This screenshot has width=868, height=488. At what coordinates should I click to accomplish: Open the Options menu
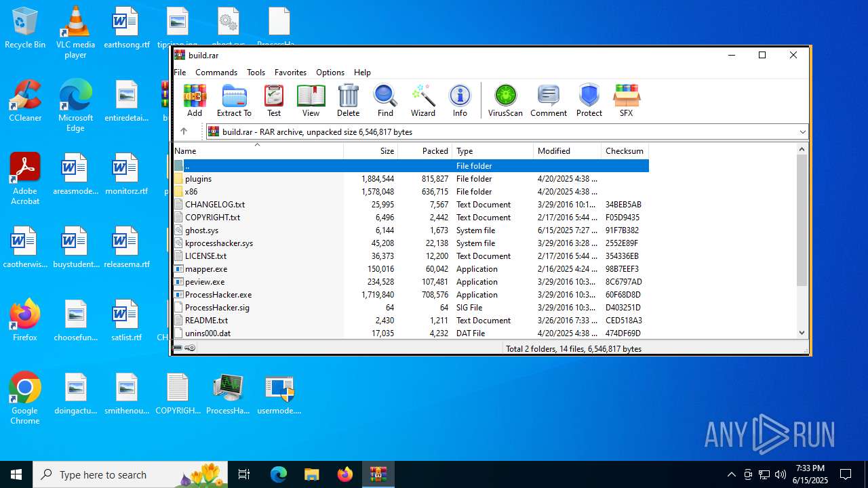(330, 73)
